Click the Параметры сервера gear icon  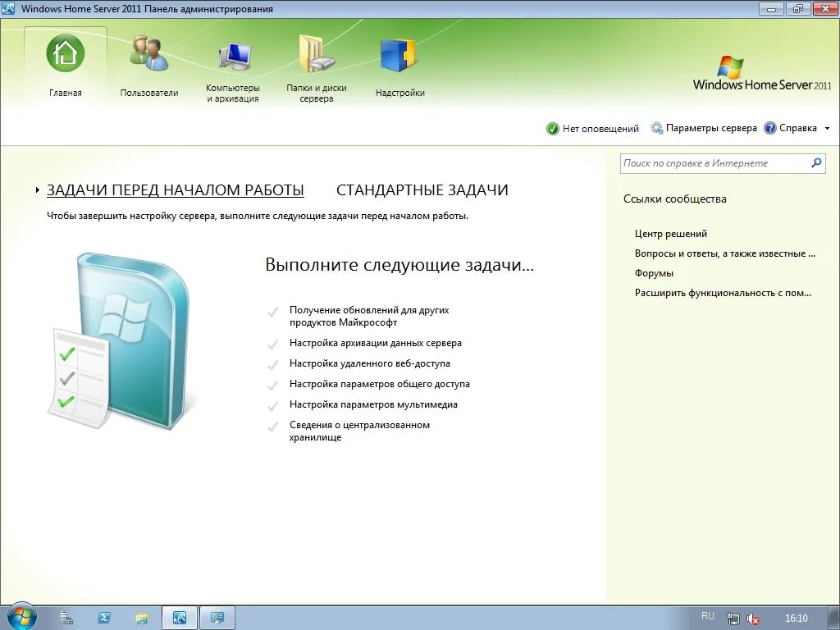point(656,128)
